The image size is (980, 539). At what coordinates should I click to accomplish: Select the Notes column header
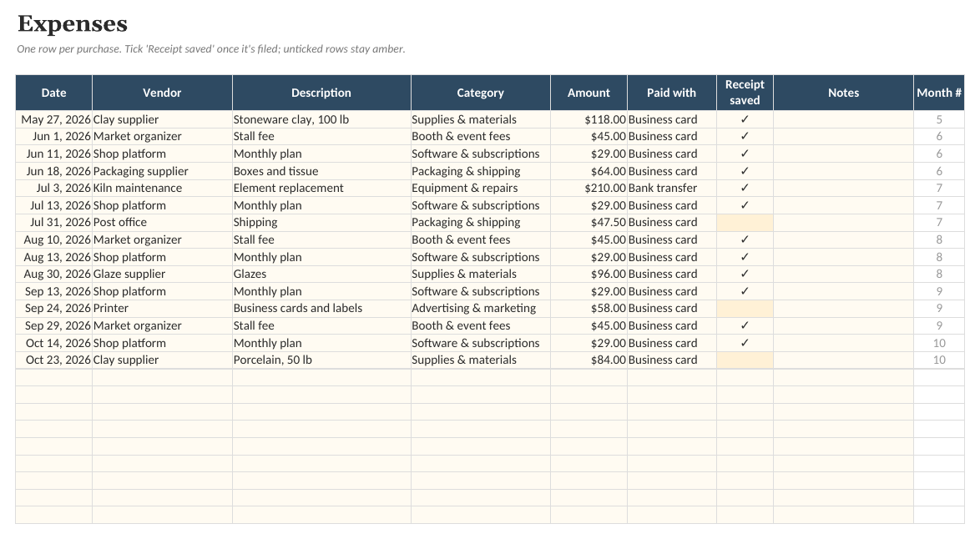pyautogui.click(x=843, y=93)
